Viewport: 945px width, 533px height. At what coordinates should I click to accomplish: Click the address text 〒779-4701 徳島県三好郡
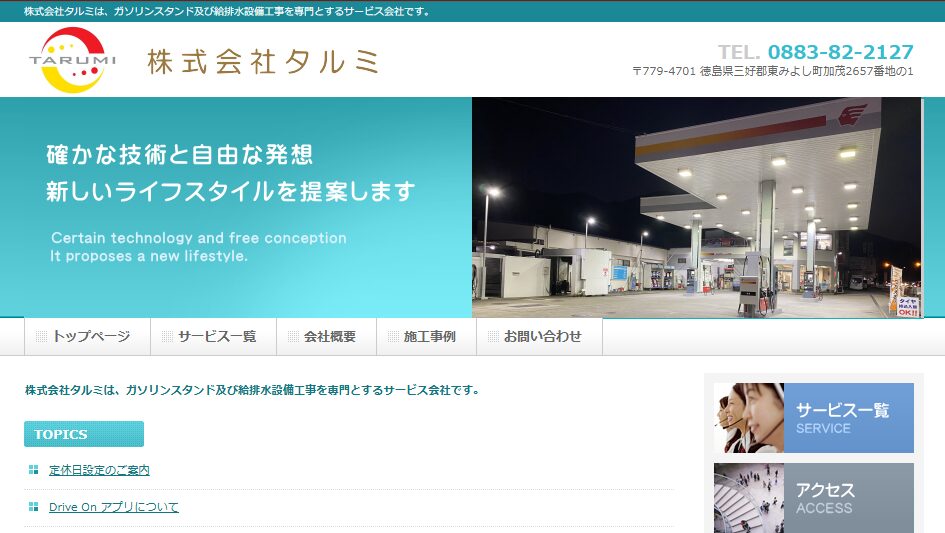click(773, 71)
